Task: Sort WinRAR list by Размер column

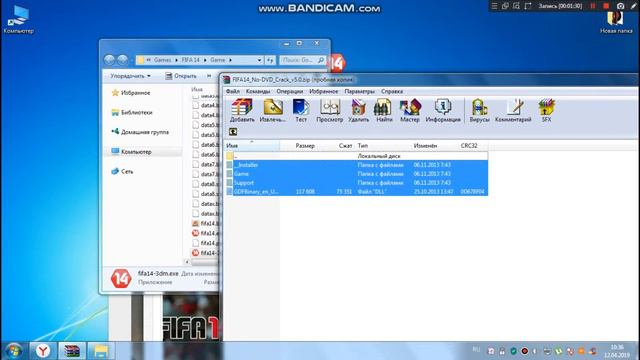Action: [305, 146]
